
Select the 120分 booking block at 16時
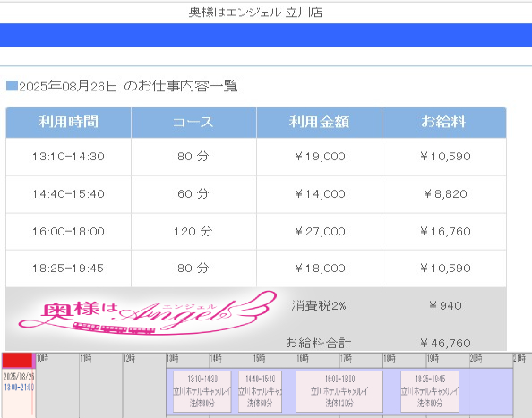[339, 391]
